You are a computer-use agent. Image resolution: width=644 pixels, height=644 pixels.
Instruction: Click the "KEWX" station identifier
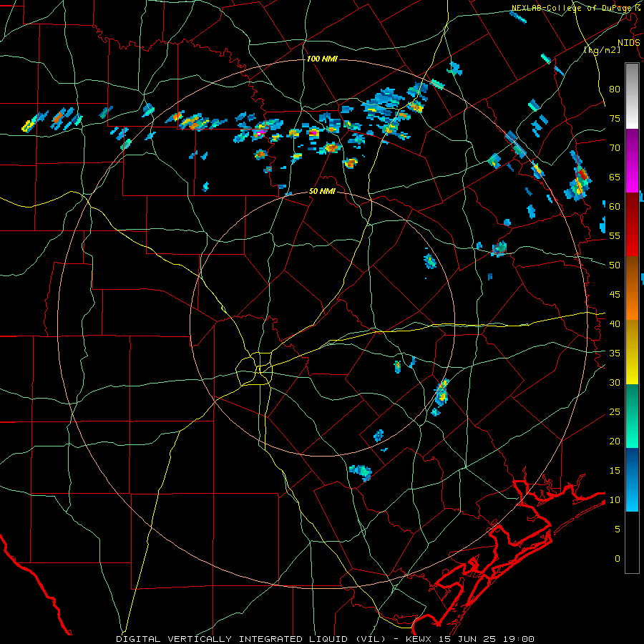click(418, 639)
